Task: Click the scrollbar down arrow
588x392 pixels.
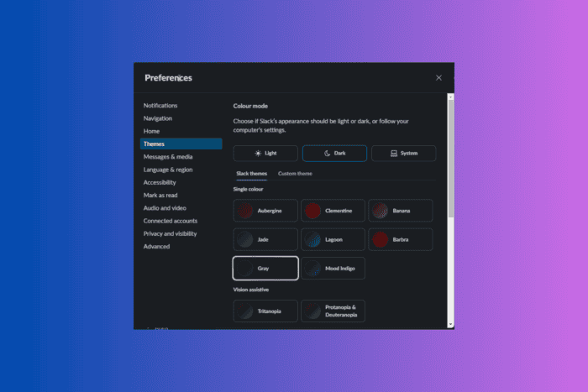Action: (451, 325)
